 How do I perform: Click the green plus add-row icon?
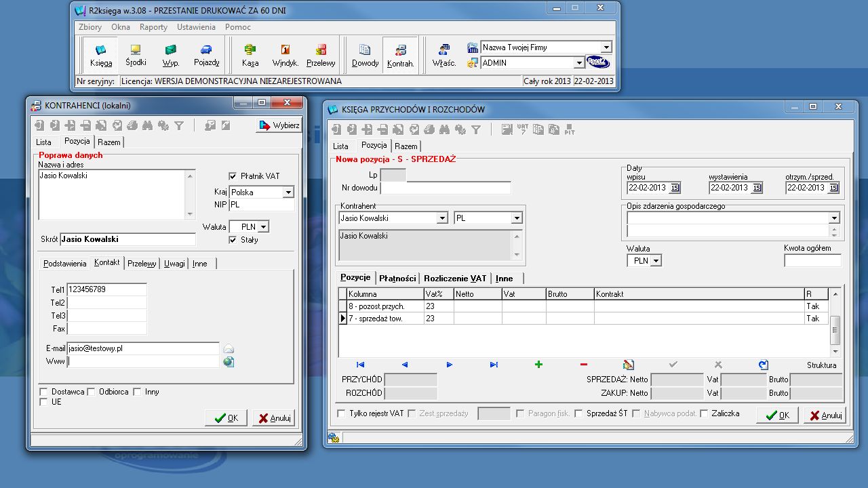click(538, 365)
